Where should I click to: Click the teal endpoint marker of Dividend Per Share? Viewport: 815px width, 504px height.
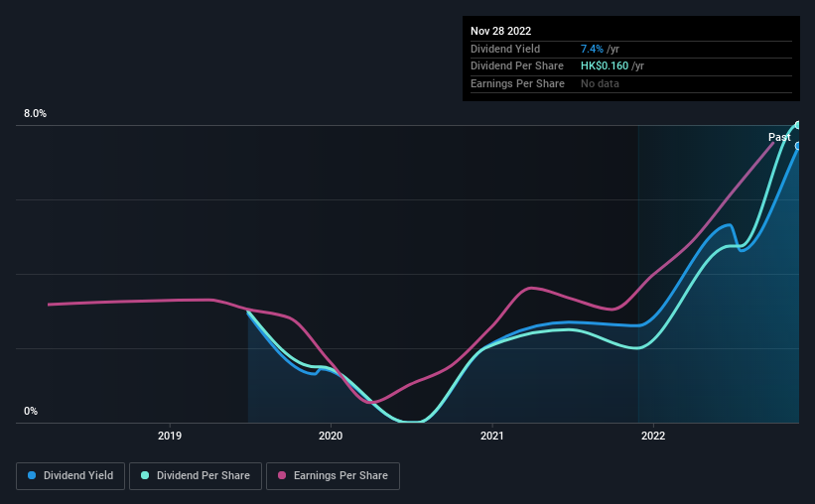pos(798,125)
